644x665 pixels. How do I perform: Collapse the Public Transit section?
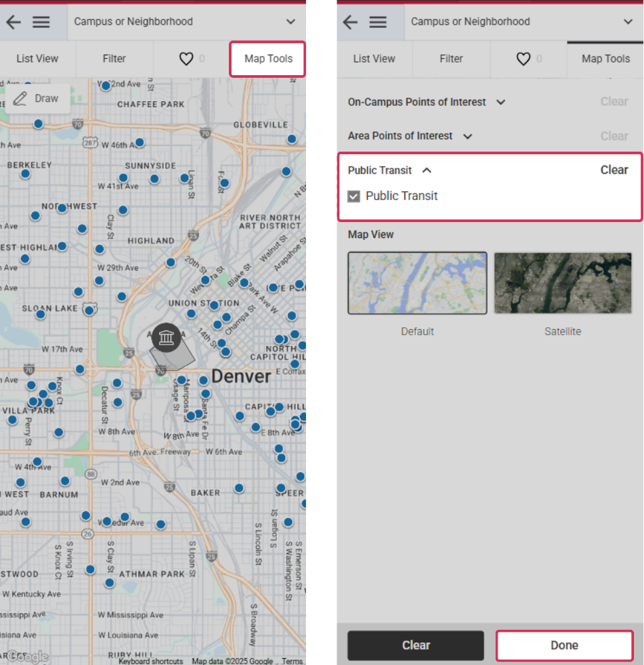pos(389,170)
